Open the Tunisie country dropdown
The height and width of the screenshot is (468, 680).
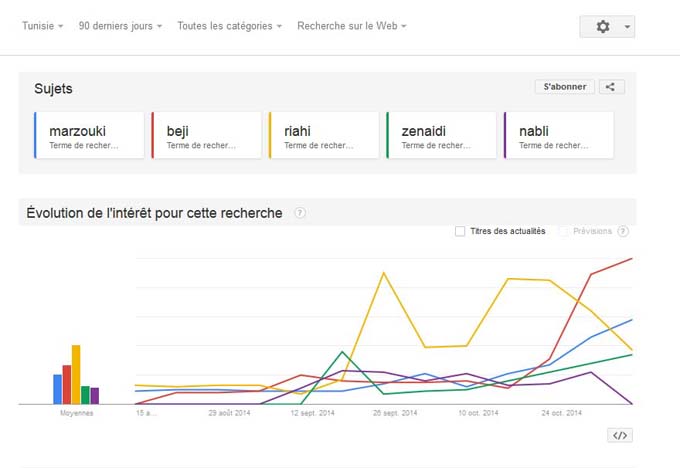[42, 26]
